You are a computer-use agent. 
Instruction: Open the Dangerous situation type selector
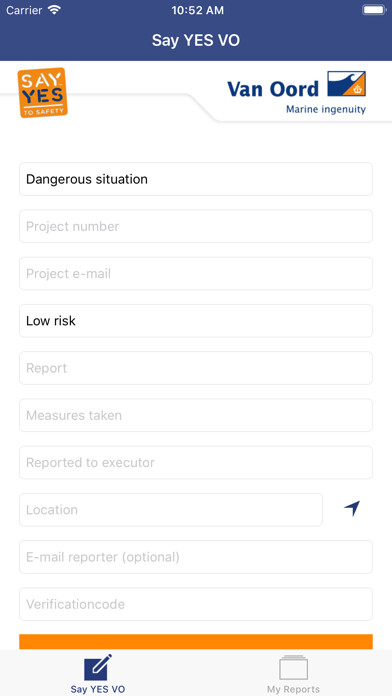196,179
